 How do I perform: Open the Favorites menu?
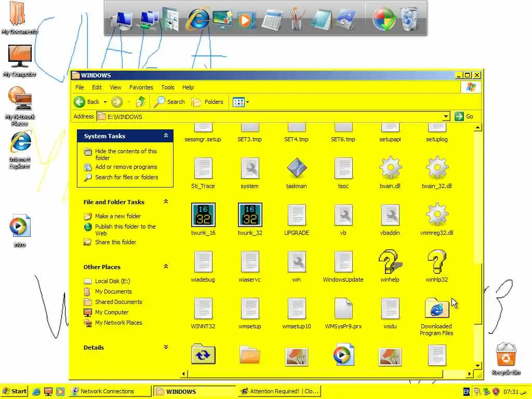(141, 87)
